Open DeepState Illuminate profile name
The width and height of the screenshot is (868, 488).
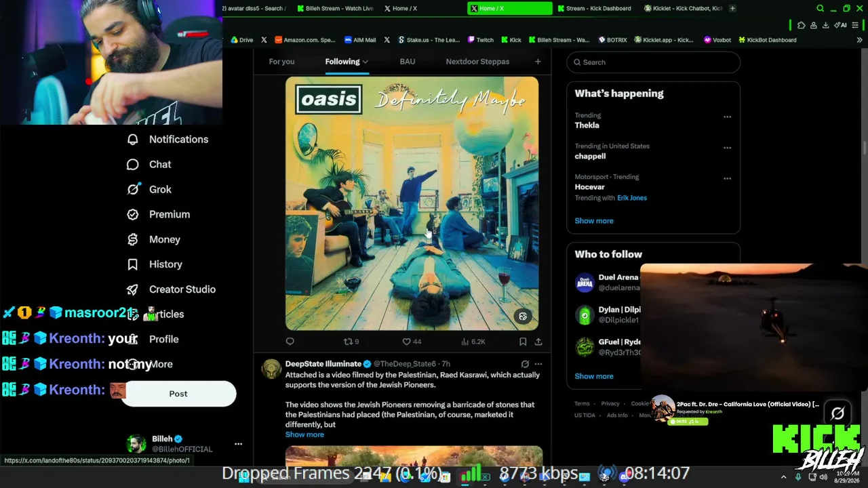pyautogui.click(x=323, y=364)
